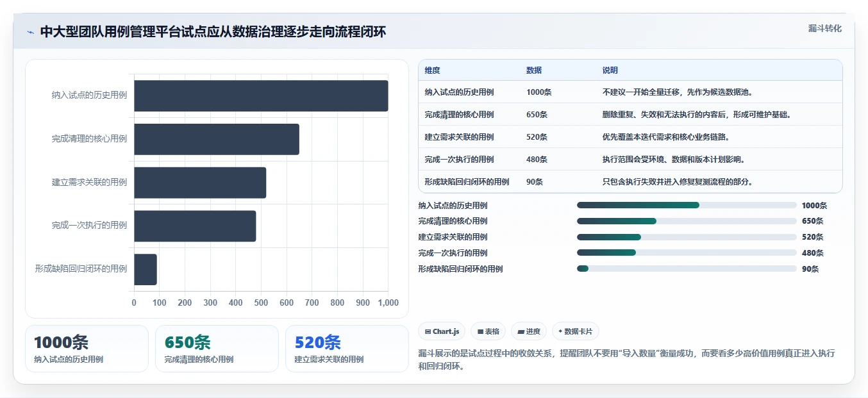The width and height of the screenshot is (868, 398).
Task: Click the 0 tick on the chart x-axis
Action: coord(134,303)
